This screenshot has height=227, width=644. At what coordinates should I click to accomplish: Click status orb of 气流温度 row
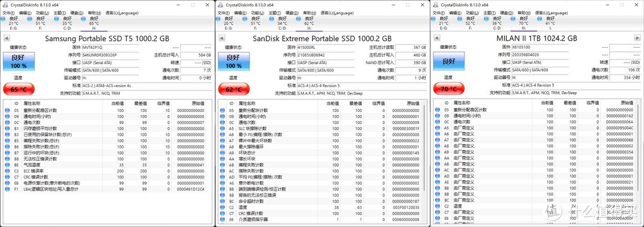(x=7, y=165)
